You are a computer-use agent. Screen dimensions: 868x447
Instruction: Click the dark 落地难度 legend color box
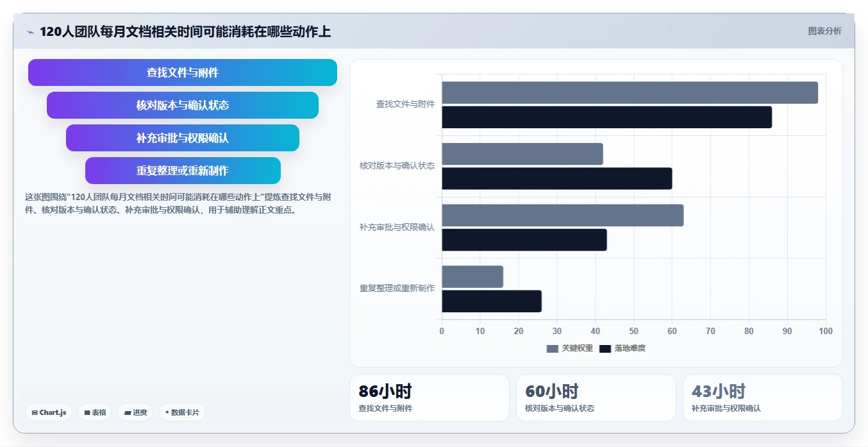pyautogui.click(x=605, y=348)
